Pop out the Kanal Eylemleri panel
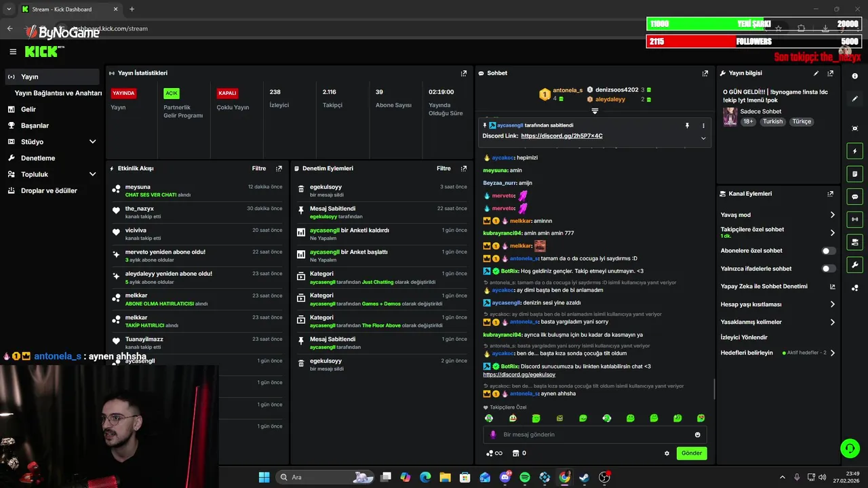This screenshot has height=488, width=868. [830, 194]
